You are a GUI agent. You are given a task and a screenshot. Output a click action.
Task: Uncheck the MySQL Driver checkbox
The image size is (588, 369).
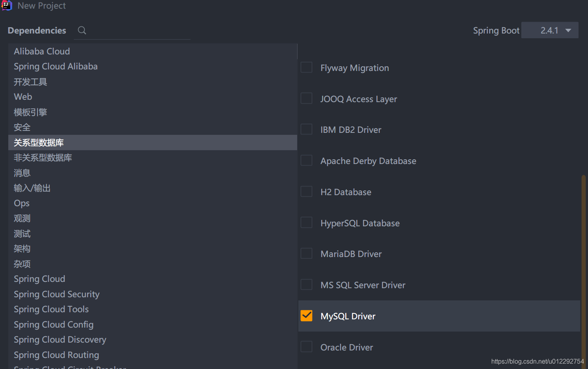tap(307, 316)
